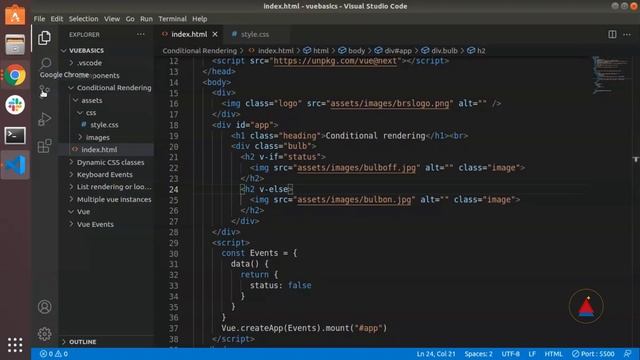The image size is (640, 360).
Task: Click Ln 24, Col 21 status item
Action: coord(436,354)
